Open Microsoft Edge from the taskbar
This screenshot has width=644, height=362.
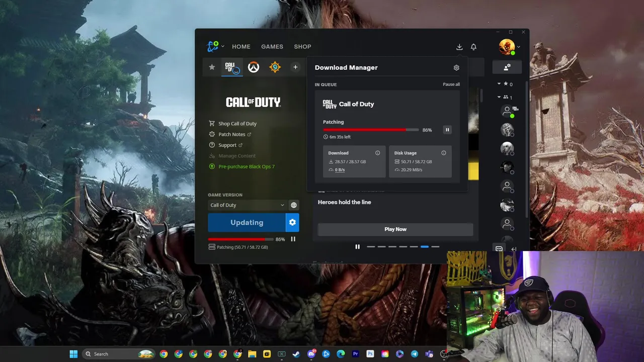click(341, 354)
